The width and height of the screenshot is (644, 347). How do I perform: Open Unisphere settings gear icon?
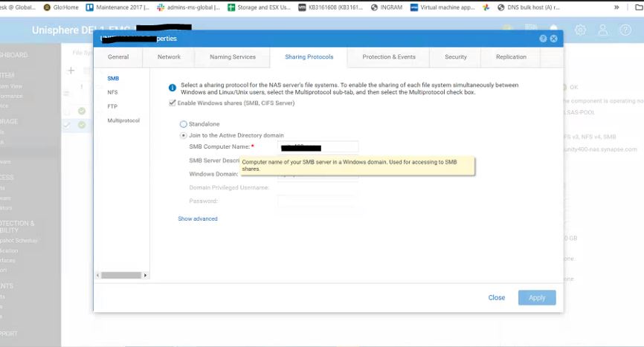[580, 30]
